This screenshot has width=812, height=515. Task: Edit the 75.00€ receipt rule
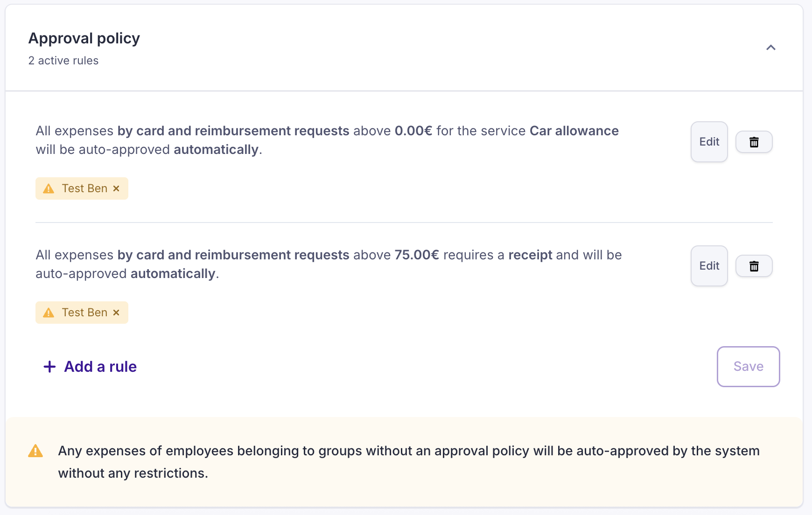[x=709, y=266]
